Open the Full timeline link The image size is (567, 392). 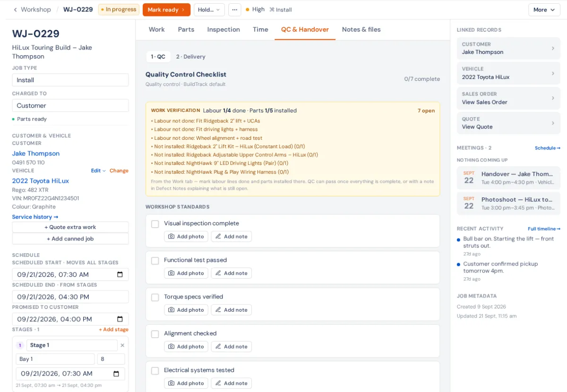click(x=544, y=229)
